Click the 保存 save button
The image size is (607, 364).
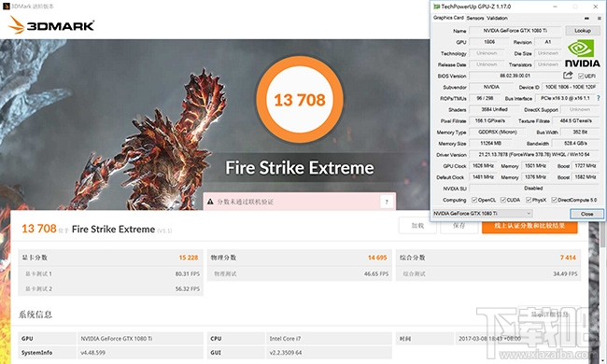pyautogui.click(x=459, y=226)
